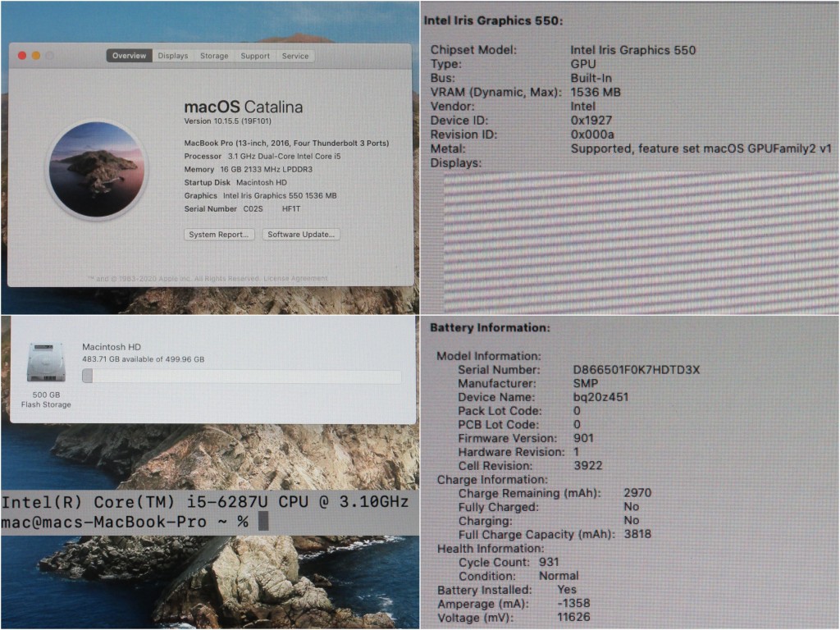
Task: Click the 'Intel Iris Graphics 550:' heading
Action: (x=493, y=21)
